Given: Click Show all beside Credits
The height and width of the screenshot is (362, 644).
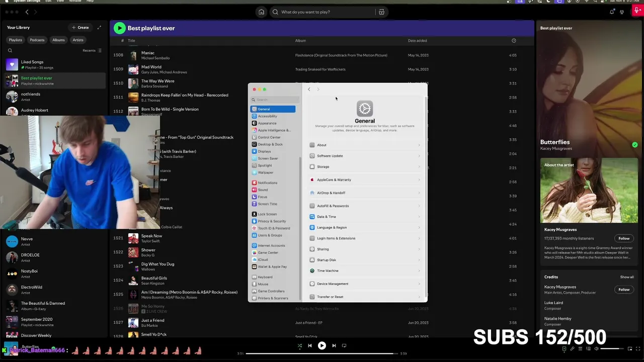Looking at the screenshot, I should pyautogui.click(x=627, y=277).
